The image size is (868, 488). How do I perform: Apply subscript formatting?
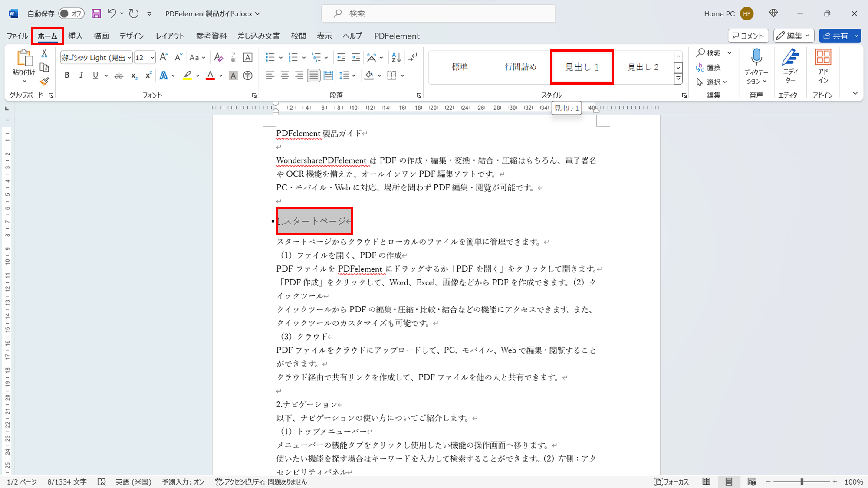tap(134, 75)
